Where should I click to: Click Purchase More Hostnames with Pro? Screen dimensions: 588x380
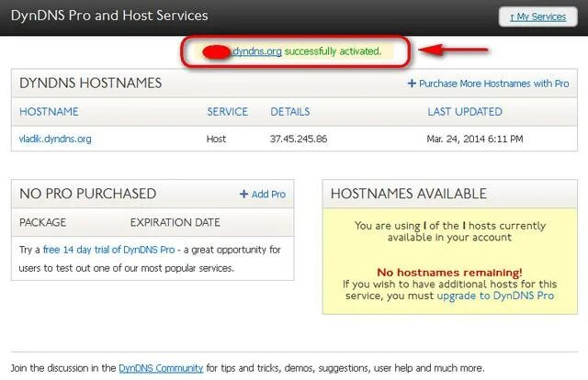tap(494, 84)
